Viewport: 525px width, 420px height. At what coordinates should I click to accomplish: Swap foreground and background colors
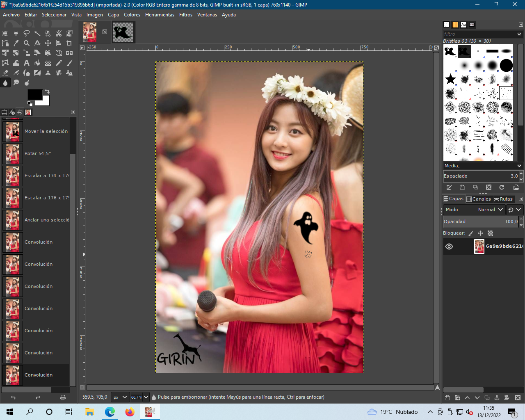(47, 91)
